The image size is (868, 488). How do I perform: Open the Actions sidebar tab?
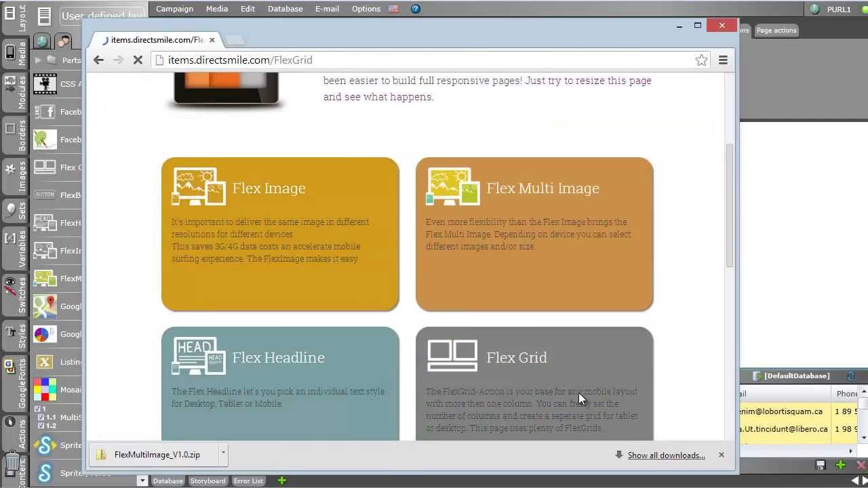(x=15, y=434)
